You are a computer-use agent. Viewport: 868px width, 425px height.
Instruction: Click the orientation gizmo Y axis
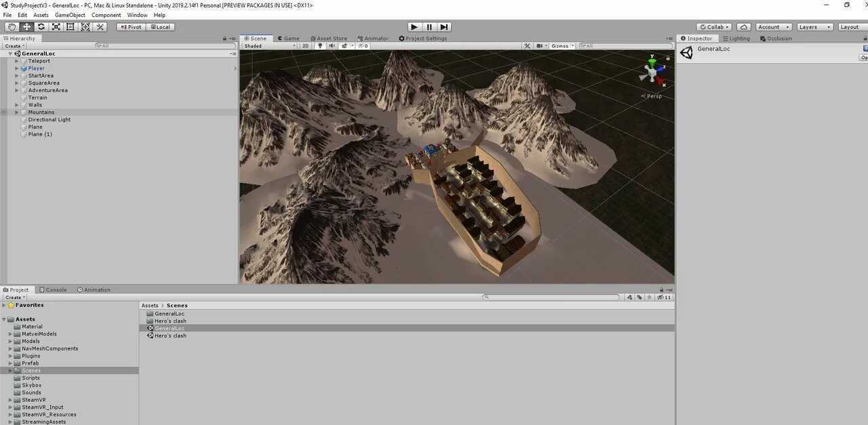tap(652, 62)
